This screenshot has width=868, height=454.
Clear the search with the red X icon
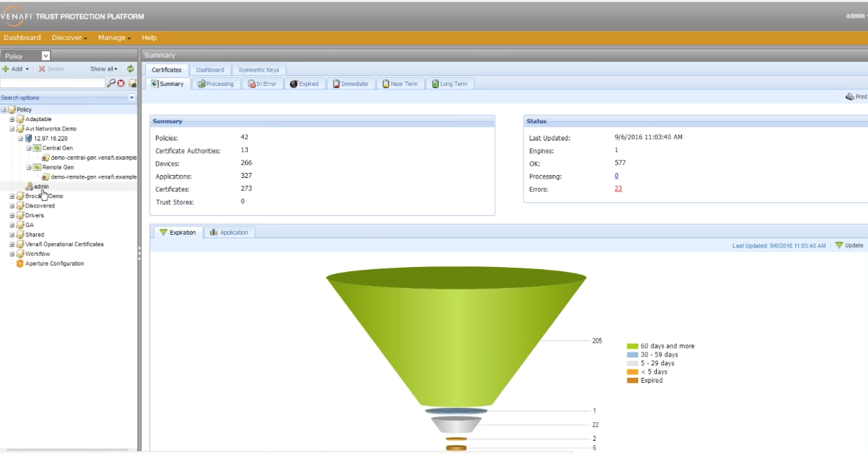(x=121, y=83)
